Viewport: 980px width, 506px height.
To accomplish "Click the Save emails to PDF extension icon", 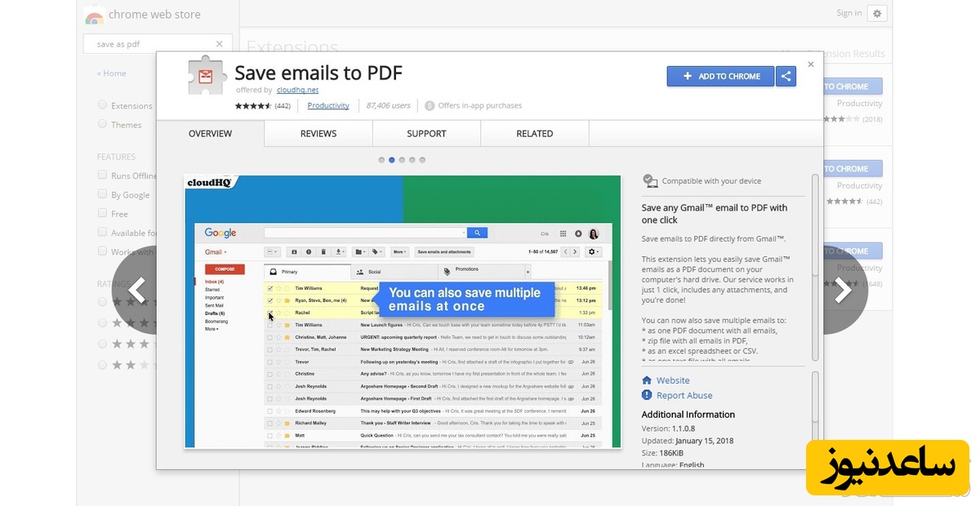I will coord(205,78).
